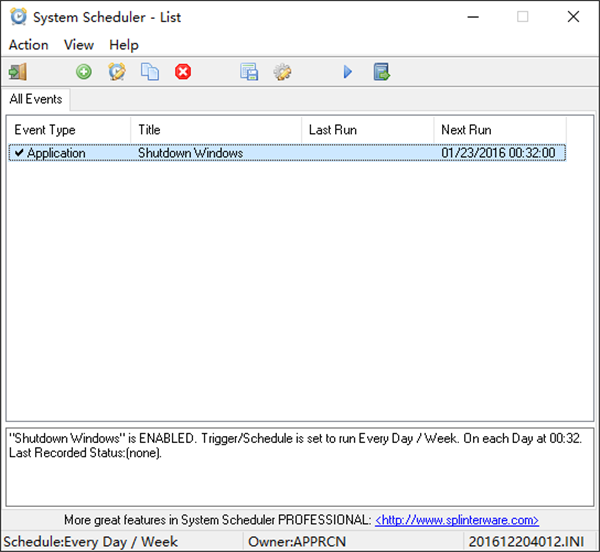Open the splinterware.com link
This screenshot has width=600, height=552.
[457, 520]
